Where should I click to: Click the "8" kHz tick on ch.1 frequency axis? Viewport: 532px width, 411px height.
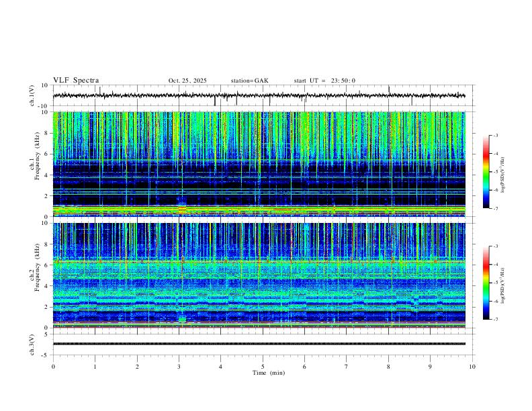click(x=47, y=133)
